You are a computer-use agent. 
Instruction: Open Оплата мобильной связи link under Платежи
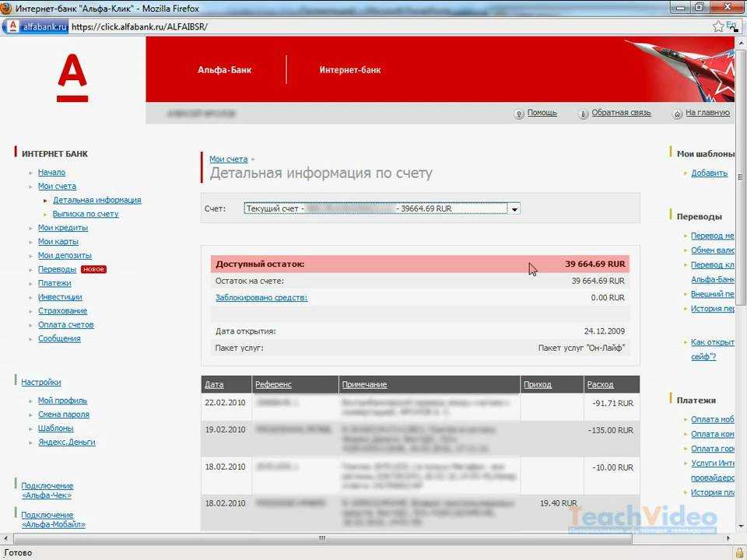coord(713,419)
